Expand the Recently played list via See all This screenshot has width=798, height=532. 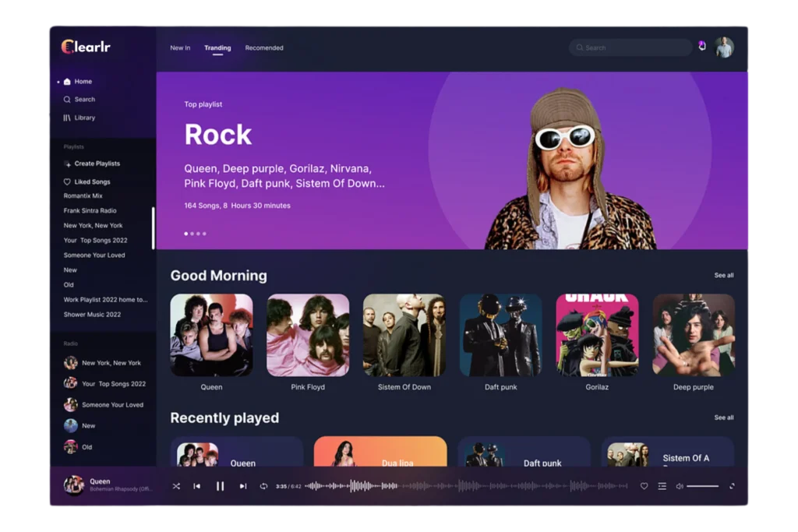click(x=723, y=417)
